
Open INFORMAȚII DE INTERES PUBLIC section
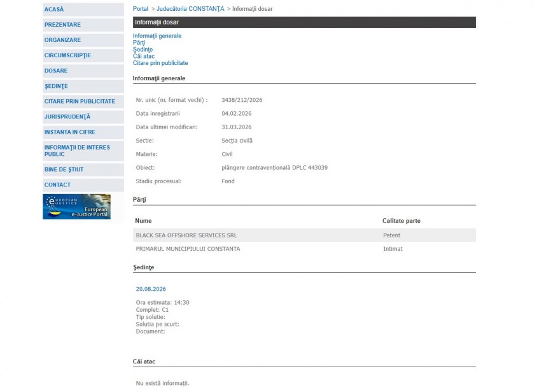pos(77,151)
